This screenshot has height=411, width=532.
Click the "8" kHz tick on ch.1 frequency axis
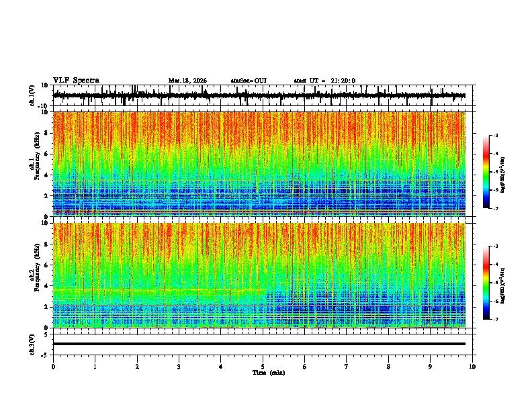pos(46,133)
